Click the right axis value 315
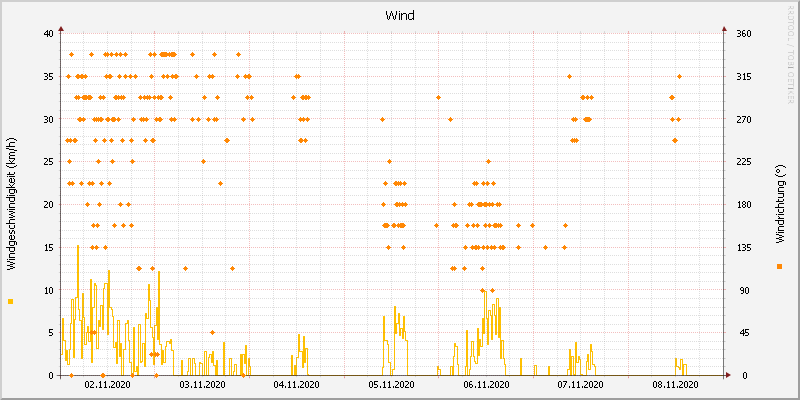The image size is (800, 400). point(744,77)
